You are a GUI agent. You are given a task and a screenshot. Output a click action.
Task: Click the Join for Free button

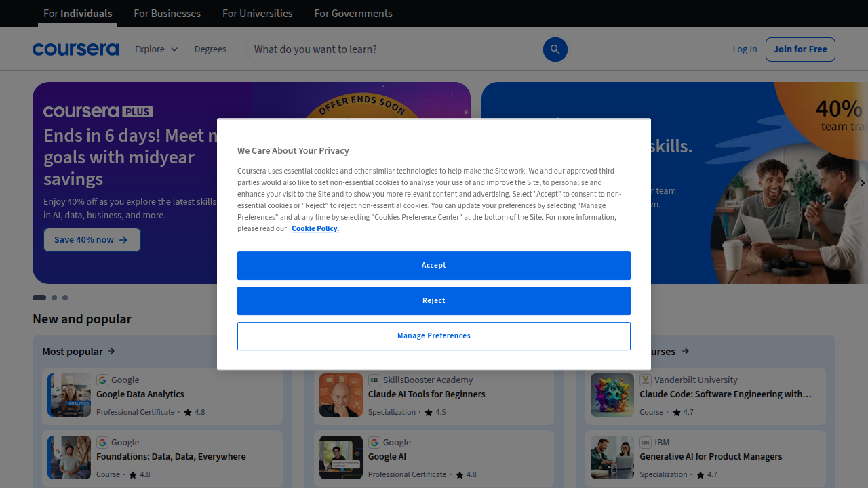pyautogui.click(x=800, y=49)
